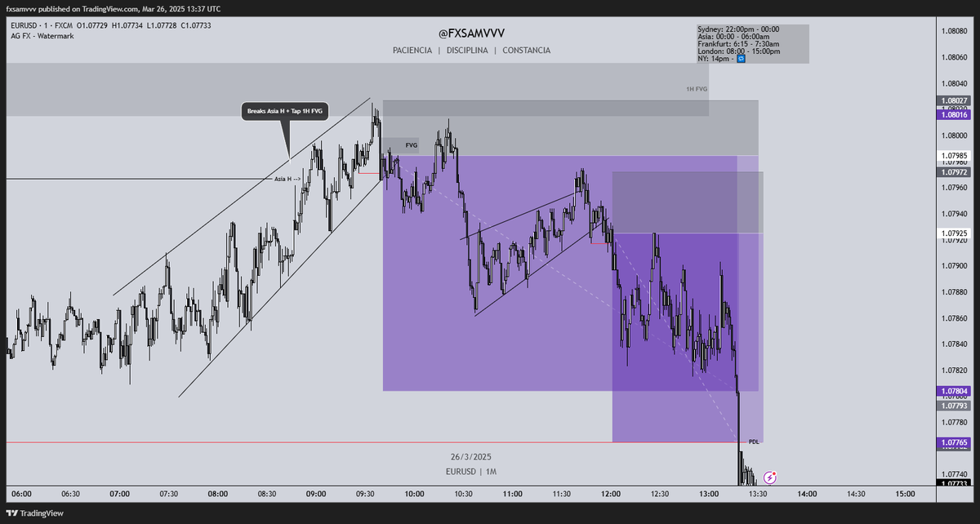Click the 'PACIENCIA | DISCIPLINA | CONSTANCIA' text
The image size is (980, 524).
[x=471, y=50]
